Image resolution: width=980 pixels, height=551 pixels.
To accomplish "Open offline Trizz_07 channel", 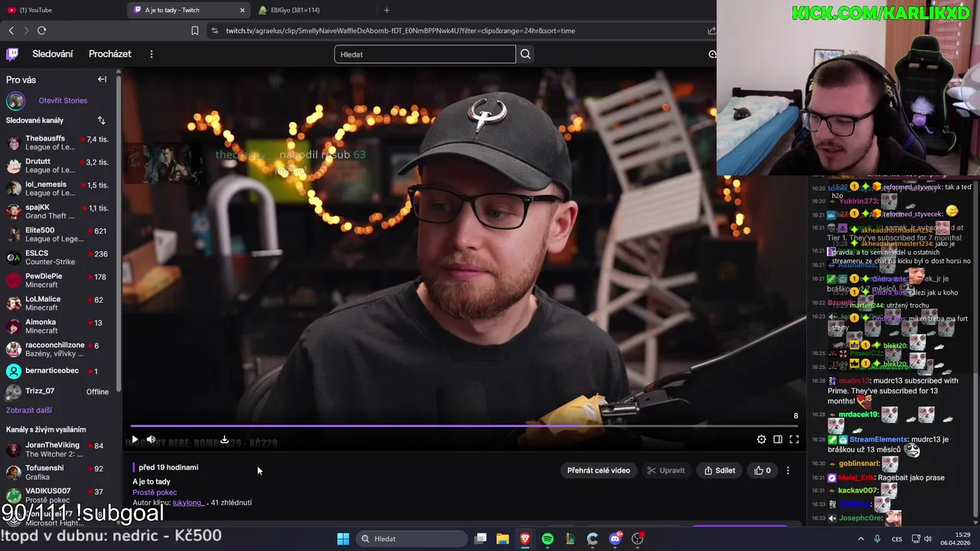I will [57, 392].
